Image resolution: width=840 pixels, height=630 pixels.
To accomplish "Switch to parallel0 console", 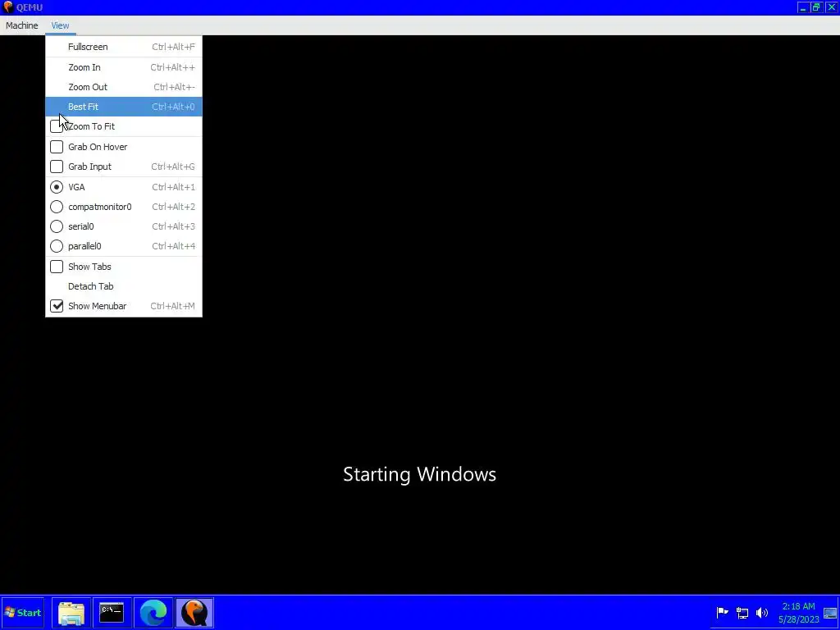I will [x=124, y=246].
